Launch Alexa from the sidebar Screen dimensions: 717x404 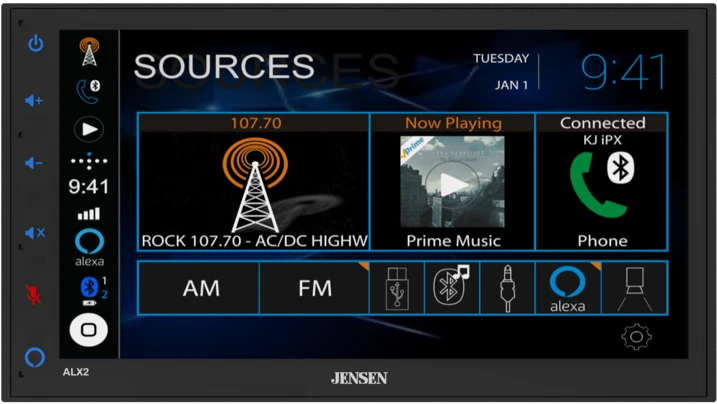pyautogui.click(x=89, y=247)
